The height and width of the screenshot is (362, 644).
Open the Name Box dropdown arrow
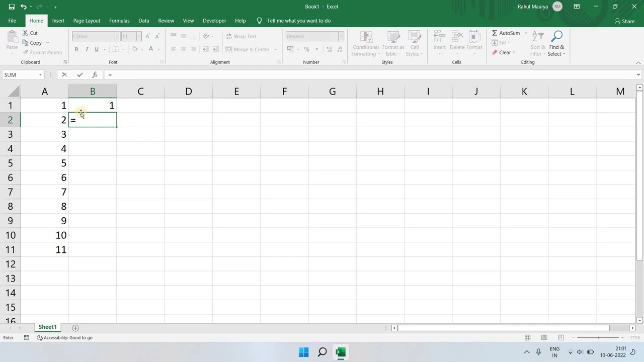(40, 74)
